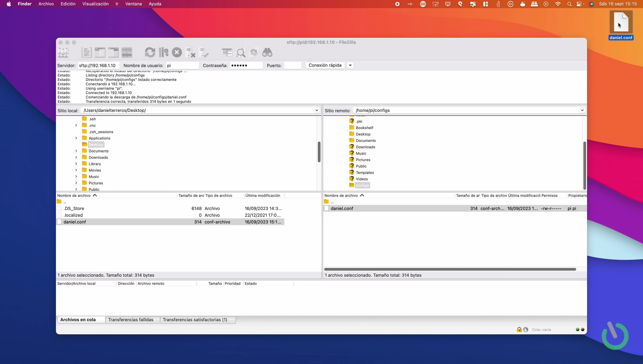Select the configs folder in remote tree
The height and width of the screenshot is (364, 643).
click(362, 185)
